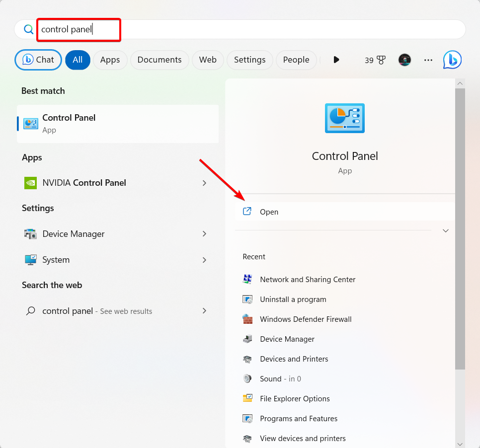480x448 pixels.
Task: Select the All filter tab
Action: click(x=78, y=60)
